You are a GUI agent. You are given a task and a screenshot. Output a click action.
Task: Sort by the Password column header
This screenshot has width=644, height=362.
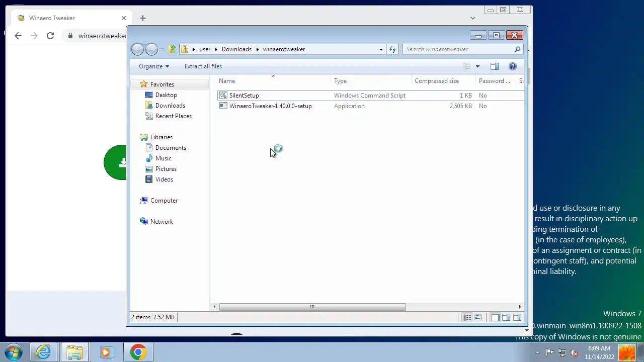coord(495,81)
